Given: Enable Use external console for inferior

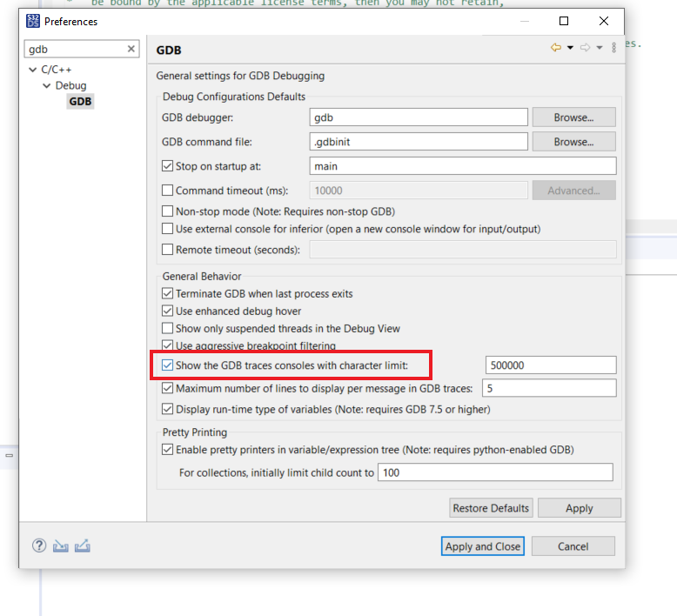Looking at the screenshot, I should pyautogui.click(x=168, y=228).
